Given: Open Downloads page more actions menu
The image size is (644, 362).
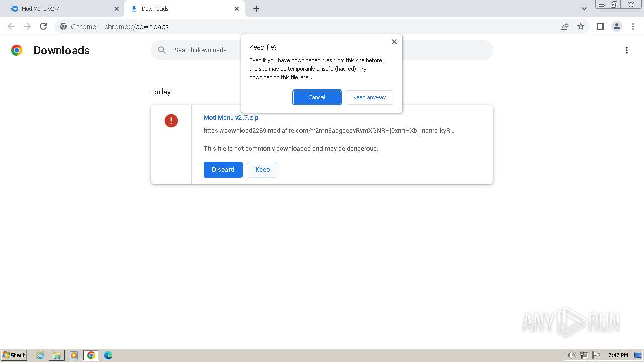Looking at the screenshot, I should click(627, 50).
